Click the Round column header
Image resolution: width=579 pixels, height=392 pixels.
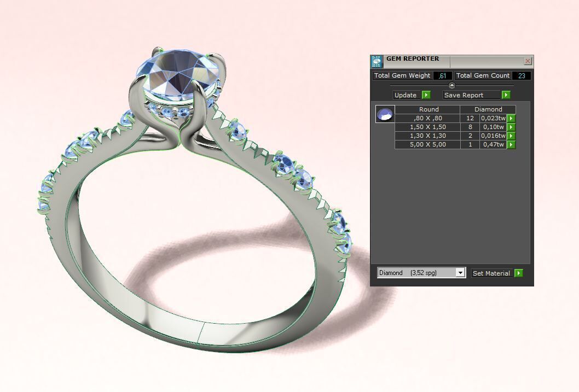coord(427,109)
